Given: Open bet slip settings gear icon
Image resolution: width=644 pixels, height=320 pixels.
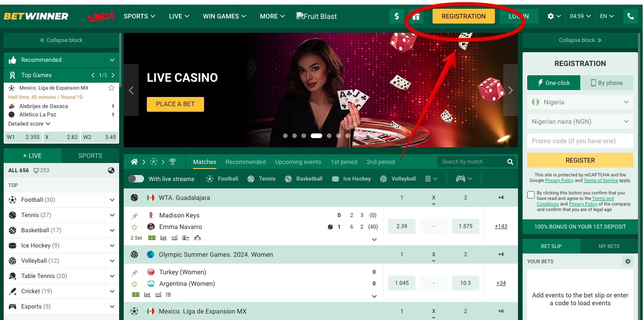Looking at the screenshot, I should [x=627, y=261].
